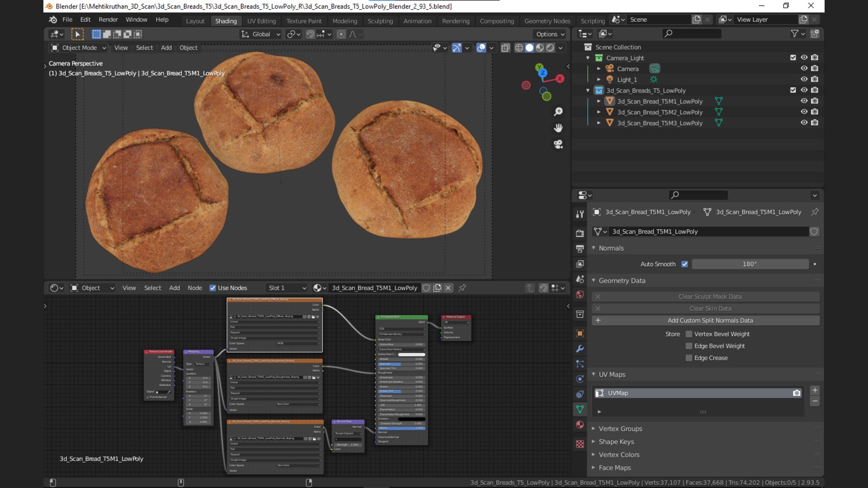Hide Camera object with eye icon
The image size is (868, 488).
[x=804, y=68]
